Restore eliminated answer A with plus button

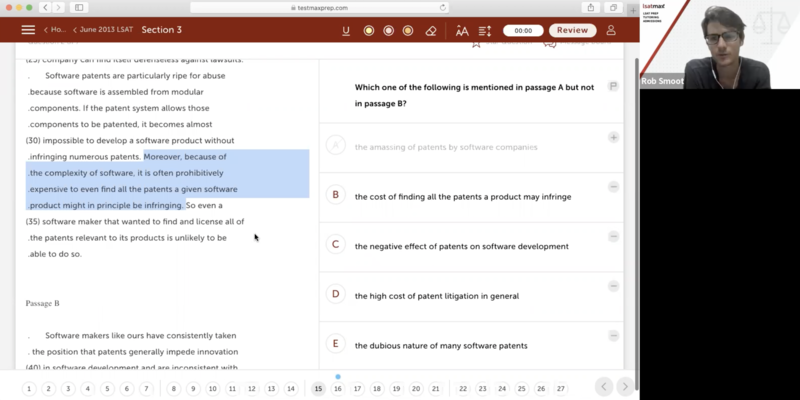click(613, 137)
